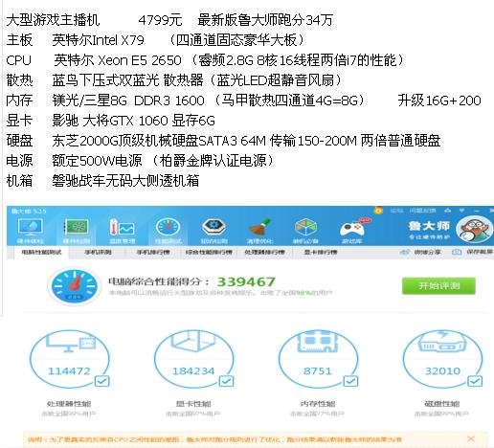
Task: Click the 4799元 price text
Action: [x=160, y=20]
